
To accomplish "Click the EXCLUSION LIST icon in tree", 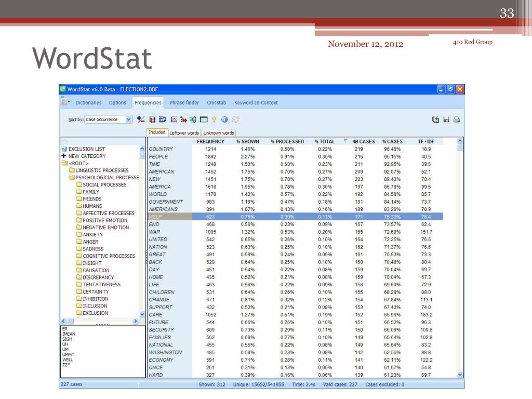I will (64, 149).
